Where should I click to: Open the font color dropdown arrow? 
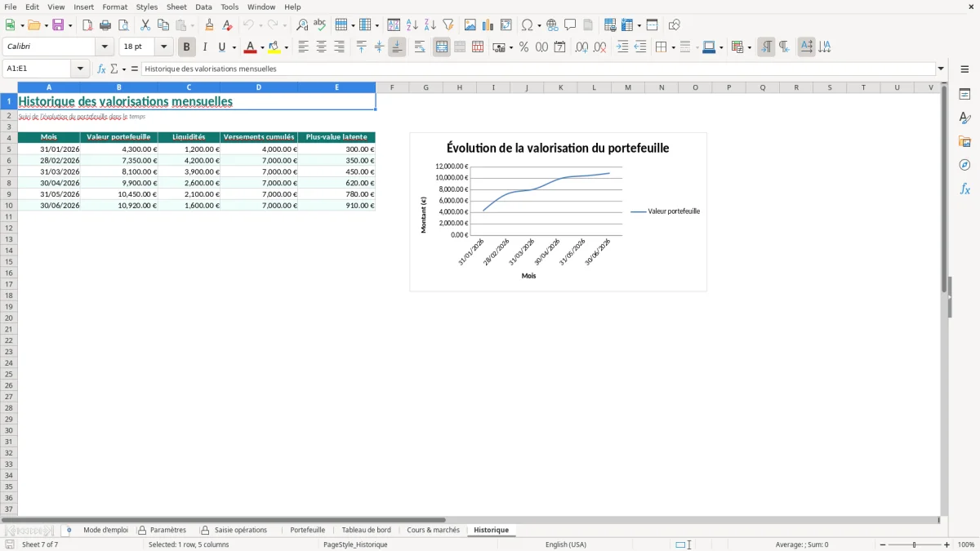click(262, 47)
